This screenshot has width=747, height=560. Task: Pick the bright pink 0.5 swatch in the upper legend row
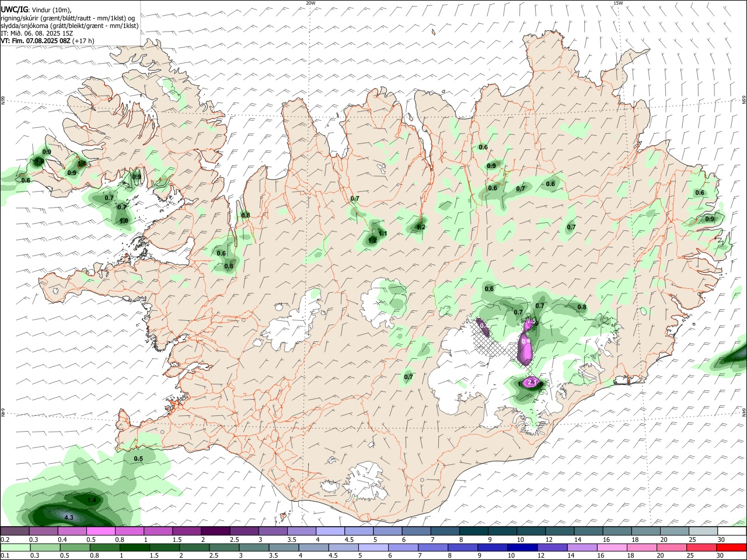tap(100, 531)
